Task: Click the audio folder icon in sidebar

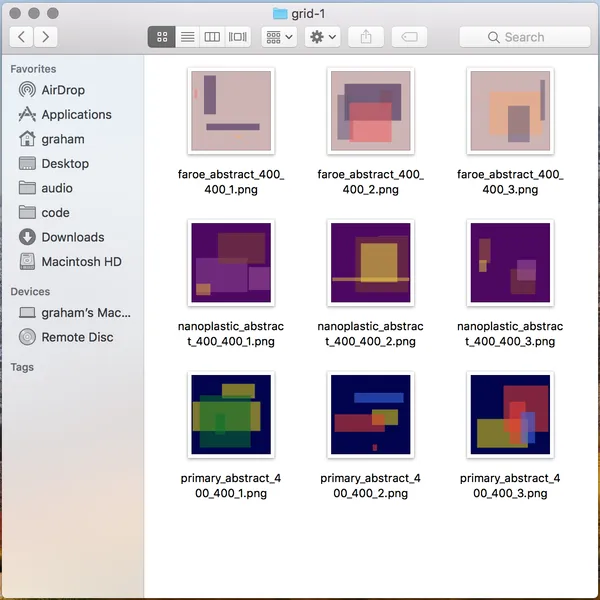Action: pyautogui.click(x=27, y=188)
